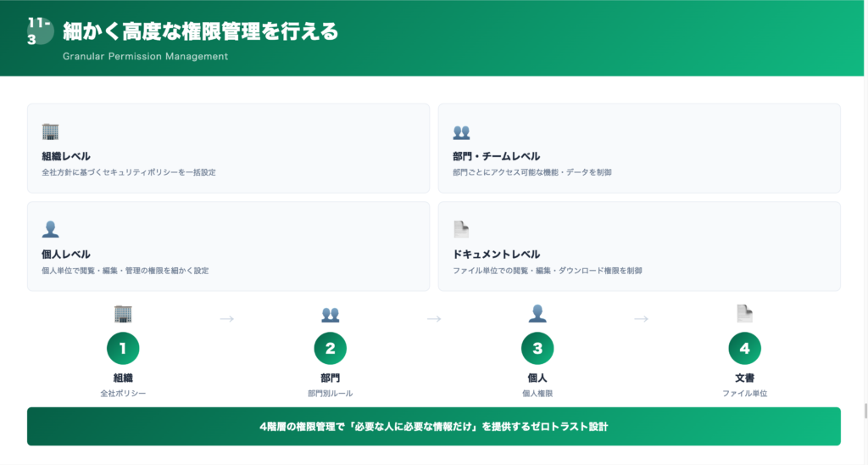The height and width of the screenshot is (465, 868).
Task: Click the person icon above step 3
Action: point(537,314)
